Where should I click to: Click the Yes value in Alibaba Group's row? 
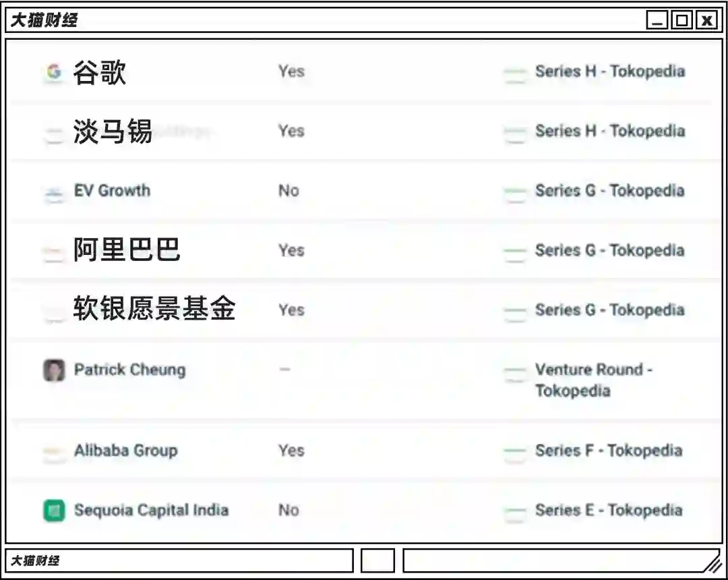292,451
